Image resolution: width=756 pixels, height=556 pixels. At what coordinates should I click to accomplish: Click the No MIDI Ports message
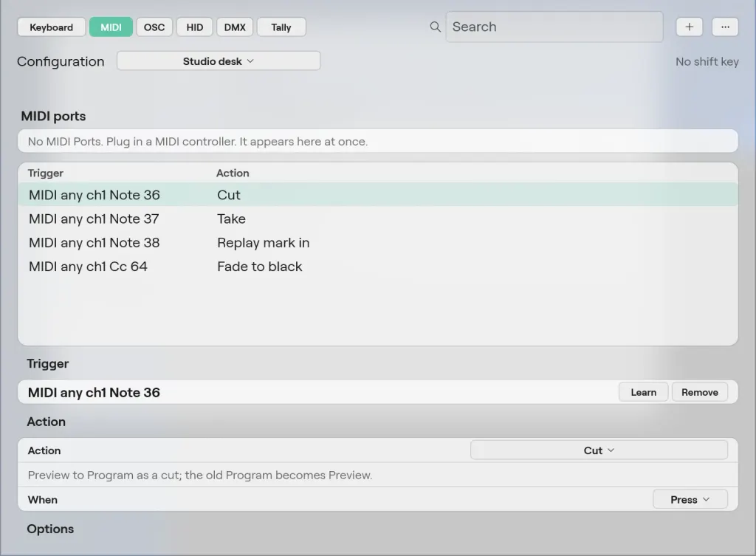pos(198,141)
